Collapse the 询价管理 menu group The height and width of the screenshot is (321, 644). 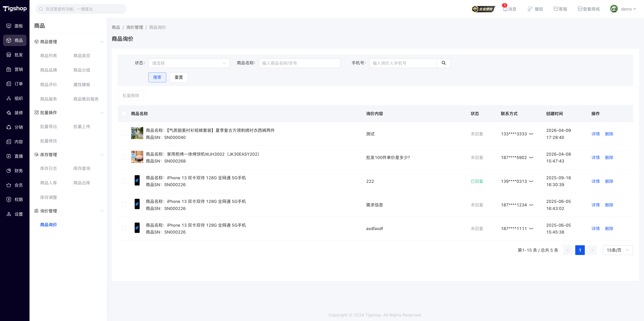[x=102, y=211]
